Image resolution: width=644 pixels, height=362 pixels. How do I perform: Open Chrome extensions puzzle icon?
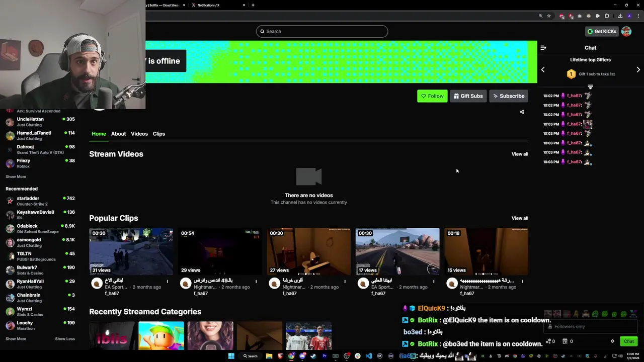pyautogui.click(x=607, y=16)
